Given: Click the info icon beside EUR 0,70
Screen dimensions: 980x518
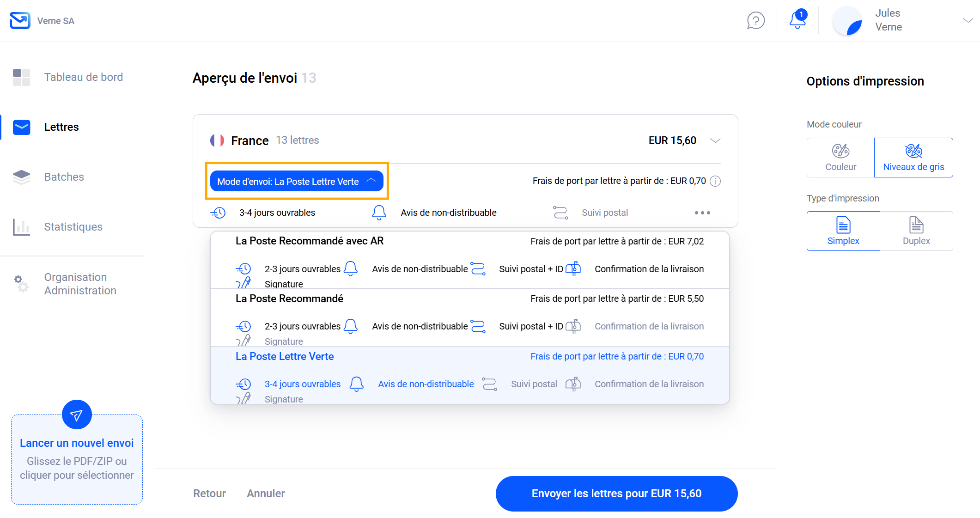Looking at the screenshot, I should click(715, 181).
